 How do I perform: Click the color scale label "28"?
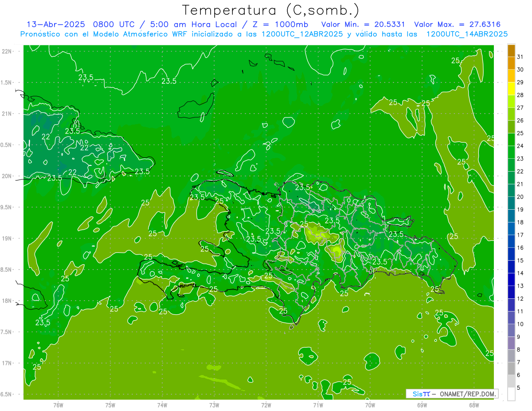pos(520,95)
